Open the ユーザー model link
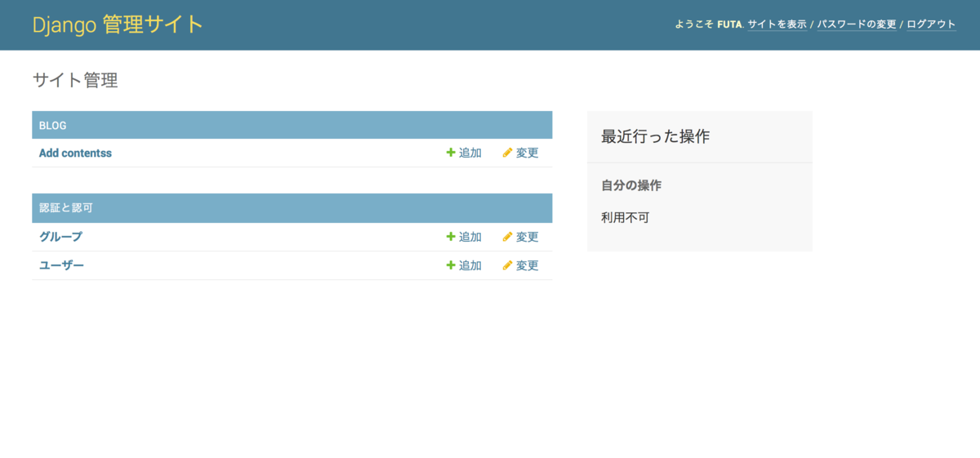 (x=61, y=265)
